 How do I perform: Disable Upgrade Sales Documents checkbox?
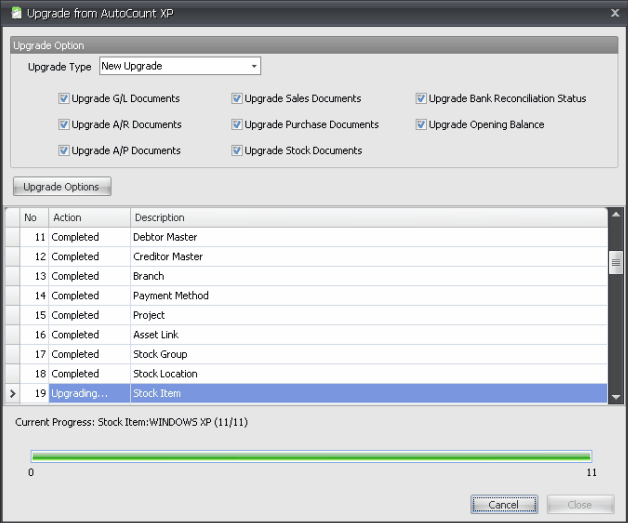237,99
